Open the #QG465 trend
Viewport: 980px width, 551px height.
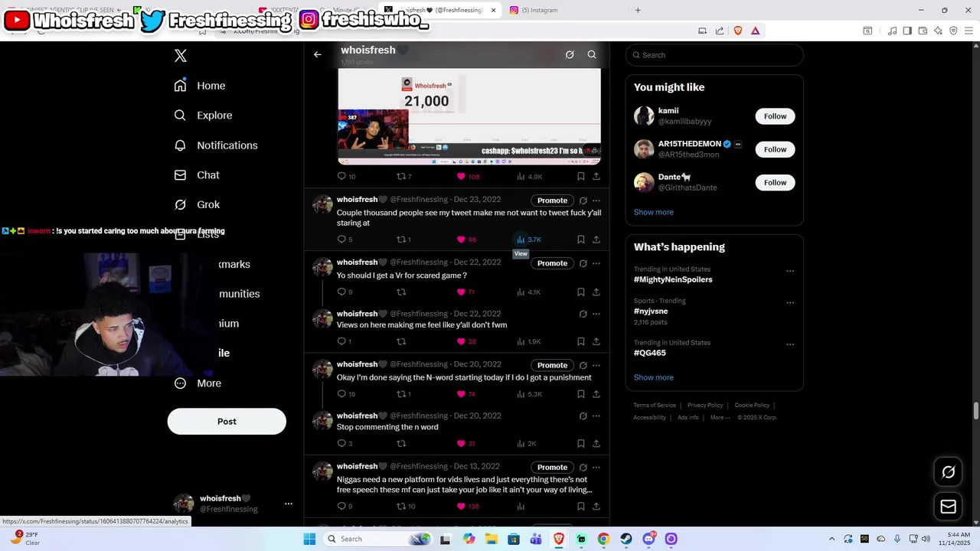650,353
